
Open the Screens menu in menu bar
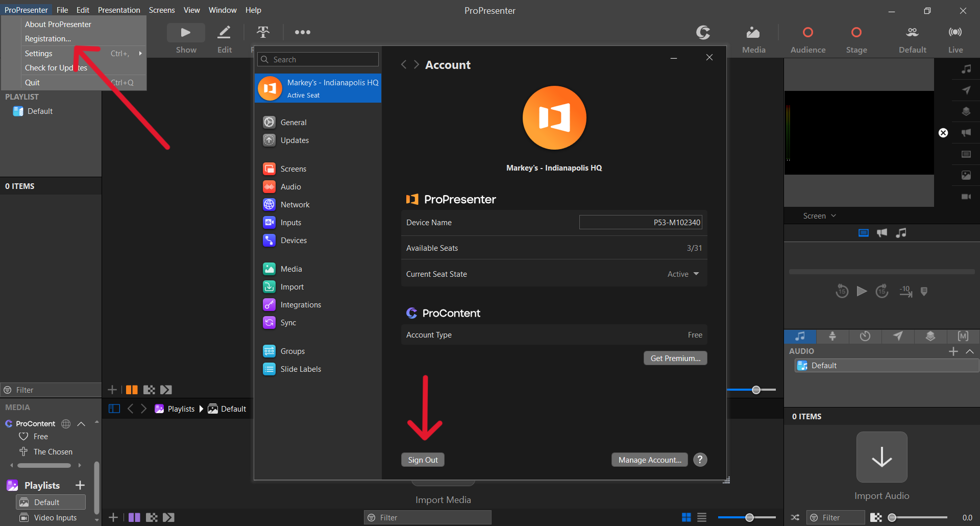click(x=162, y=10)
